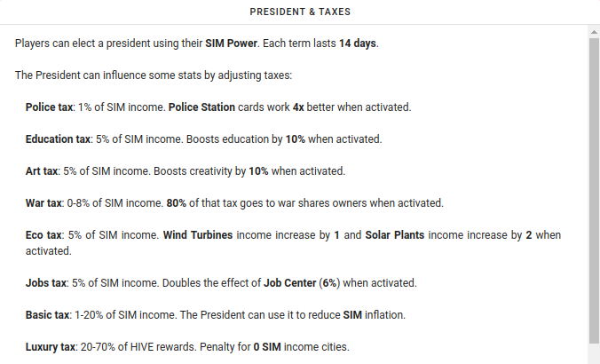Click the Education tax label

coord(58,138)
